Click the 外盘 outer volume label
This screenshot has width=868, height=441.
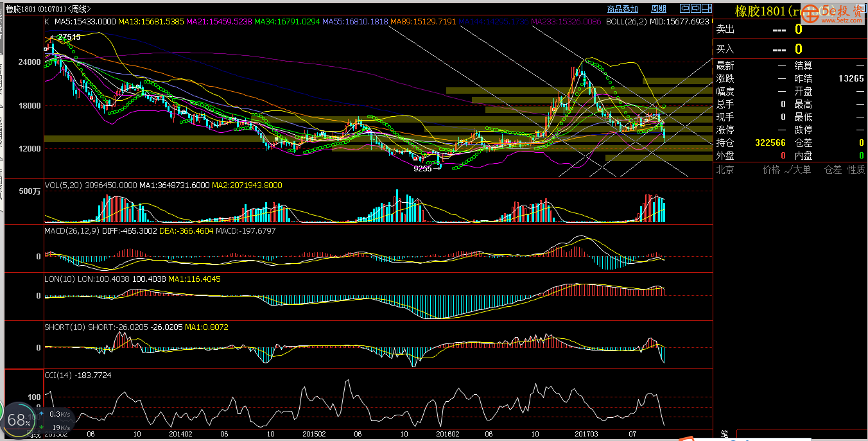[x=725, y=155]
